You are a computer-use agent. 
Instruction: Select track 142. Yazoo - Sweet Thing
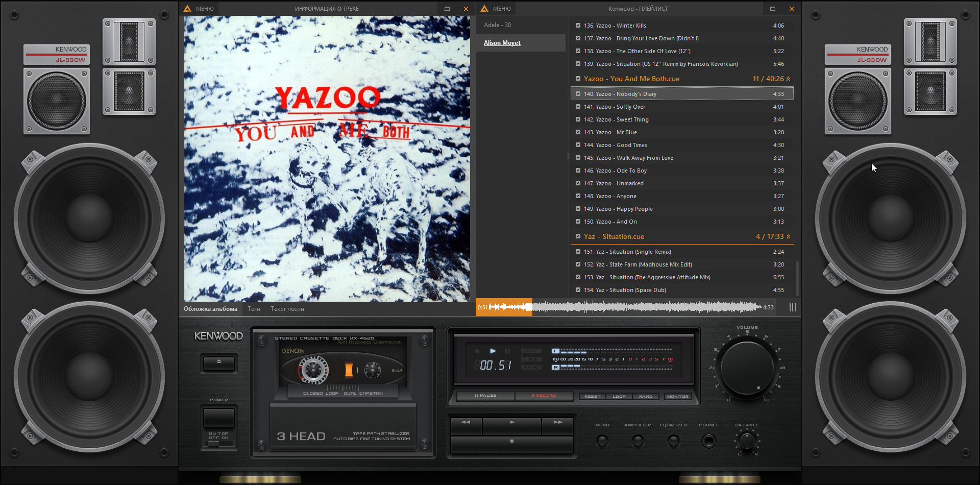(x=682, y=119)
